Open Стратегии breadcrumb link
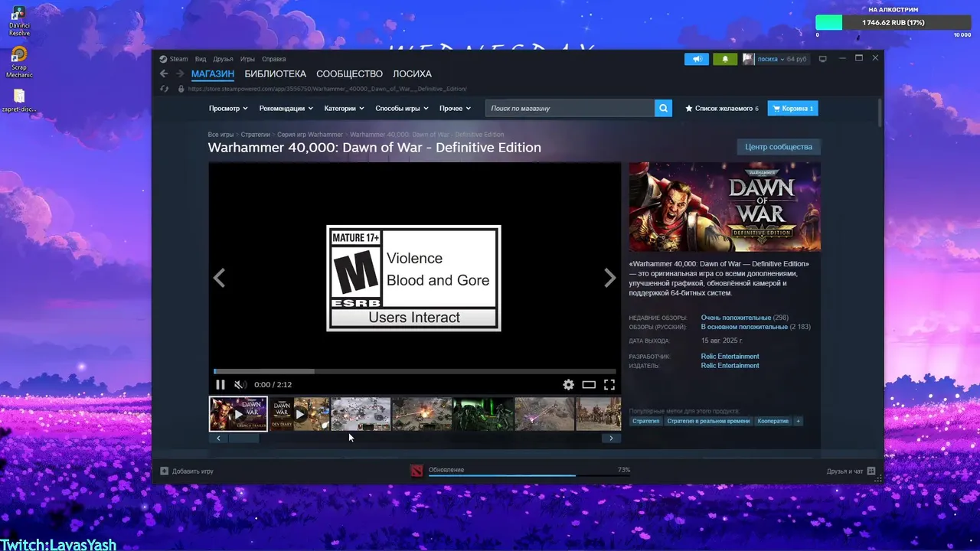980x551 pixels. pos(256,135)
